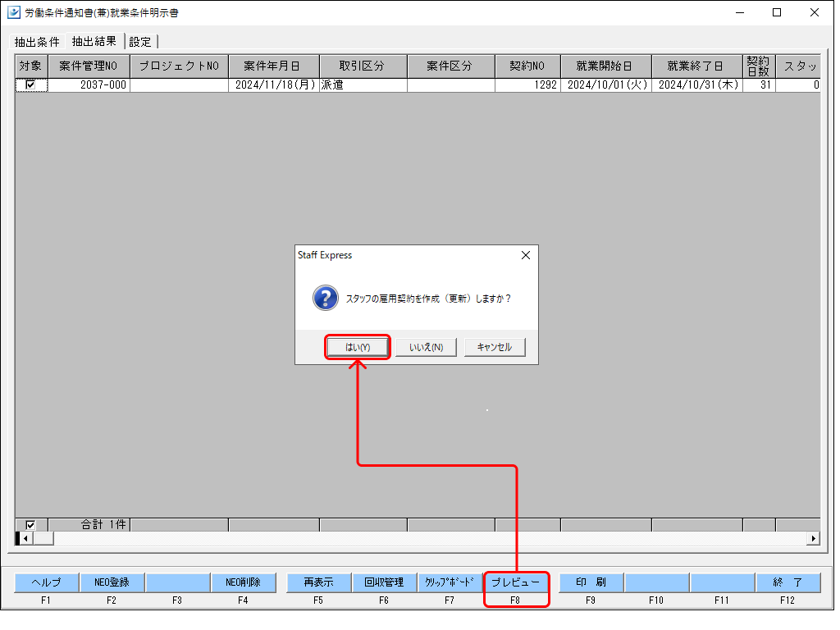Minimize the 労働条件通知書 window
Image resolution: width=840 pixels, height=630 pixels.
pyautogui.click(x=740, y=12)
